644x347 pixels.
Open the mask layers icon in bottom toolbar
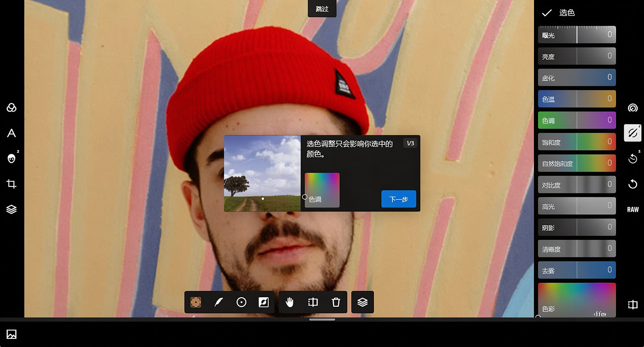362,302
